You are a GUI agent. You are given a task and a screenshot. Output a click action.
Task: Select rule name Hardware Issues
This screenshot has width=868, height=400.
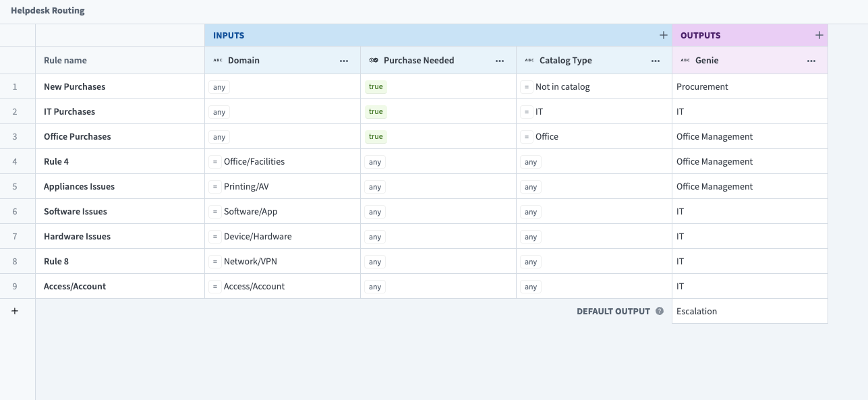tap(77, 237)
